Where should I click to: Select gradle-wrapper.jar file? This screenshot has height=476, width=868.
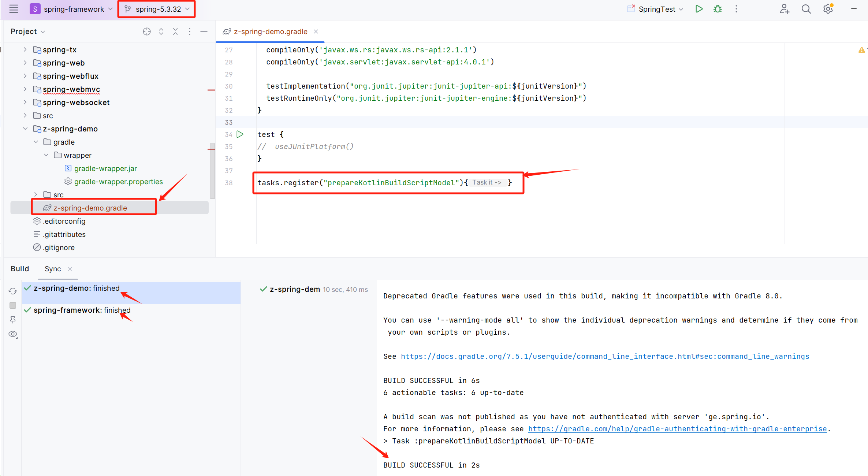point(105,168)
